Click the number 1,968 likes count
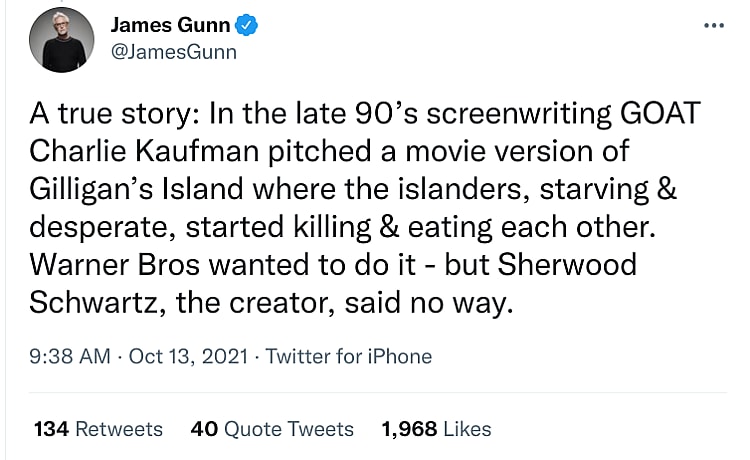The height and width of the screenshot is (460, 750). (x=409, y=429)
